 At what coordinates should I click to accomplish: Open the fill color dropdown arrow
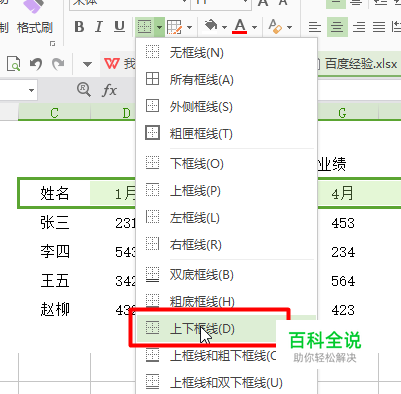[x=224, y=27]
